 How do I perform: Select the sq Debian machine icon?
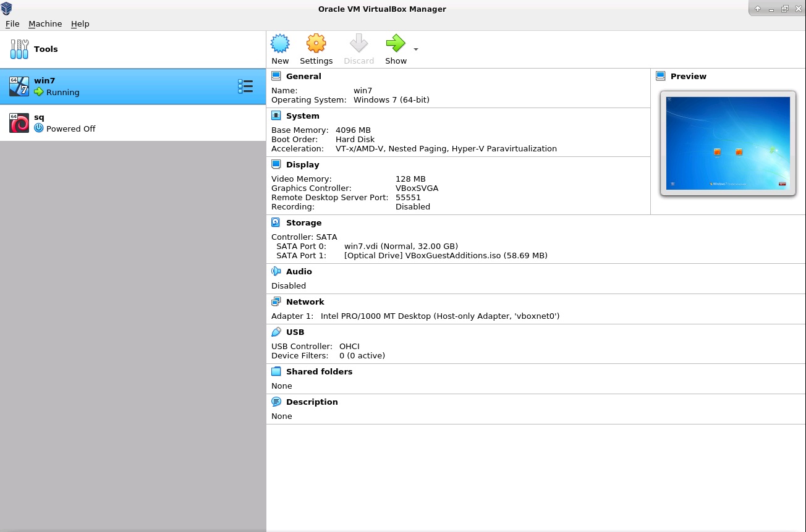(x=19, y=123)
